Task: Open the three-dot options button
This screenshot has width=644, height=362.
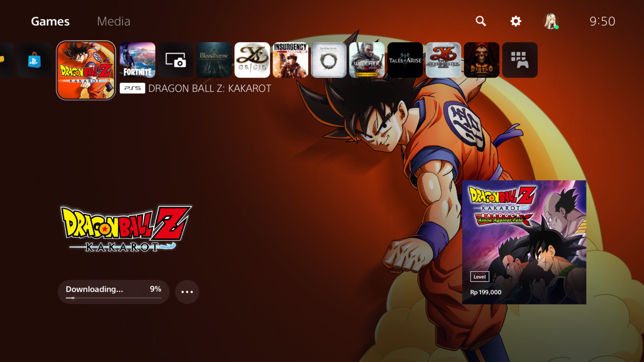Action: click(x=187, y=292)
